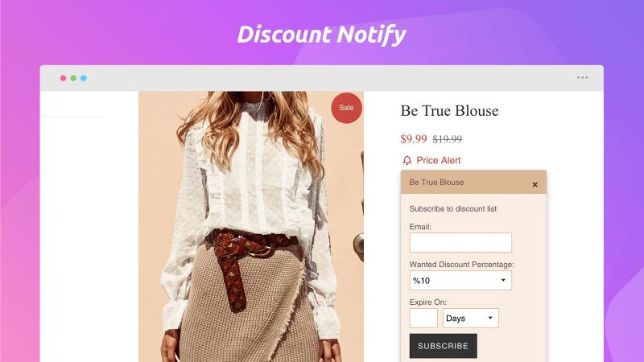Click the blouse product image
Screen dimensions: 644x362
coord(251,227)
